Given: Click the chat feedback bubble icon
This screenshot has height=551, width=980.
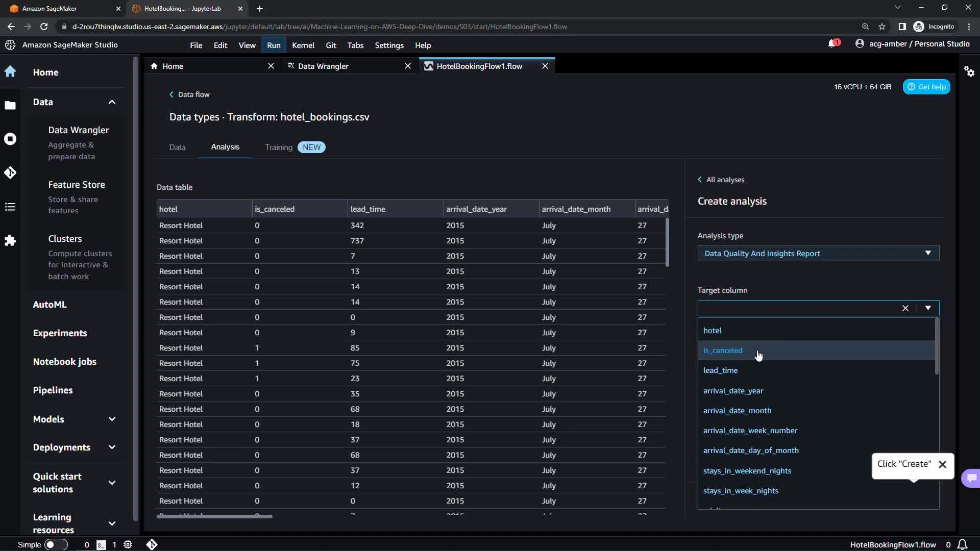Looking at the screenshot, I should [x=971, y=478].
